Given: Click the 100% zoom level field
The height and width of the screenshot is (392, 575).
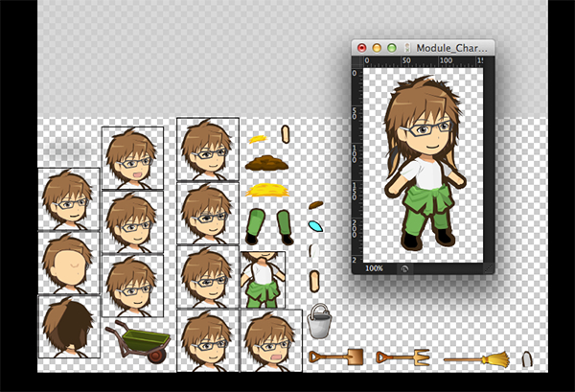Looking at the screenshot, I should click(x=373, y=268).
